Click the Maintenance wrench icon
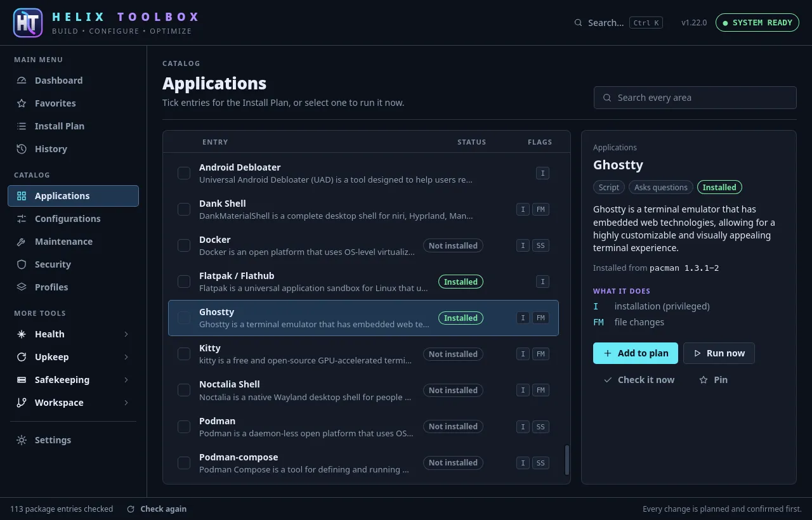812x520 pixels. point(22,242)
